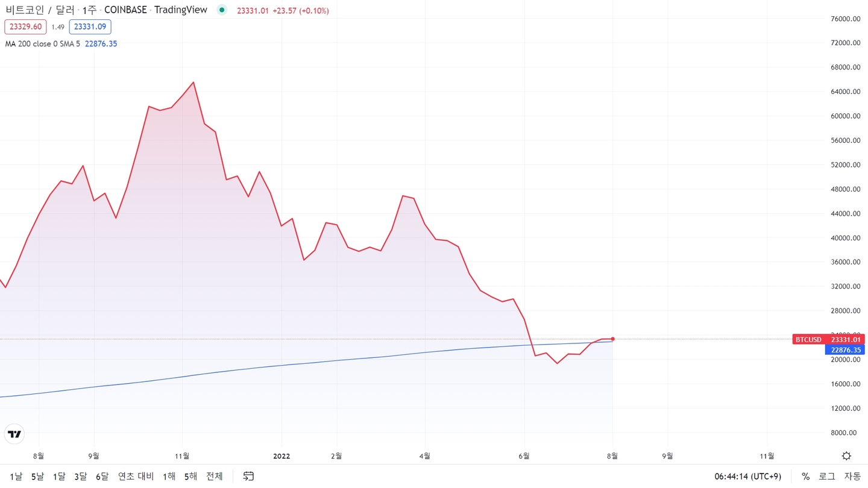The image size is (868, 488).
Task: Open the timezone menu showing UTC+9
Action: click(x=747, y=477)
